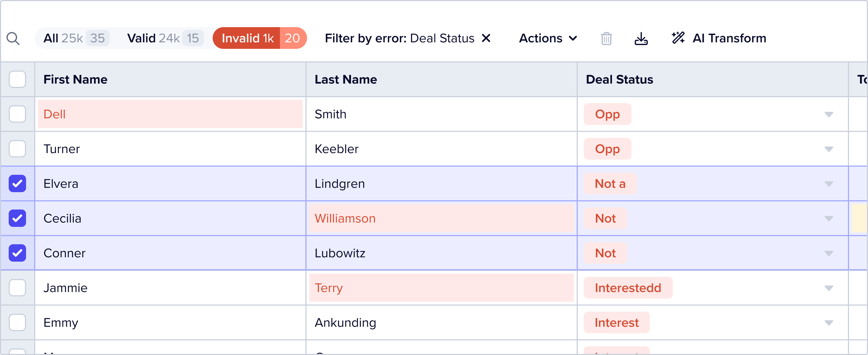
Task: Click the trash delete icon
Action: tap(606, 39)
